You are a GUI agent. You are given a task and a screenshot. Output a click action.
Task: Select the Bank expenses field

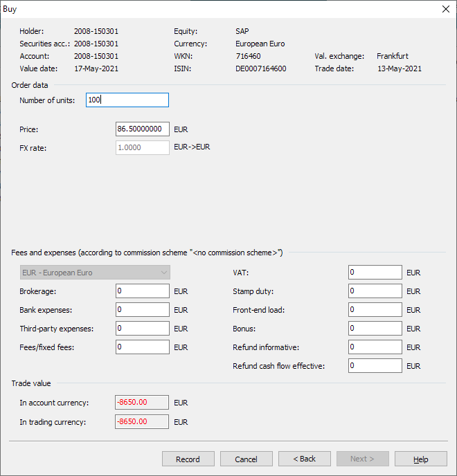143,310
